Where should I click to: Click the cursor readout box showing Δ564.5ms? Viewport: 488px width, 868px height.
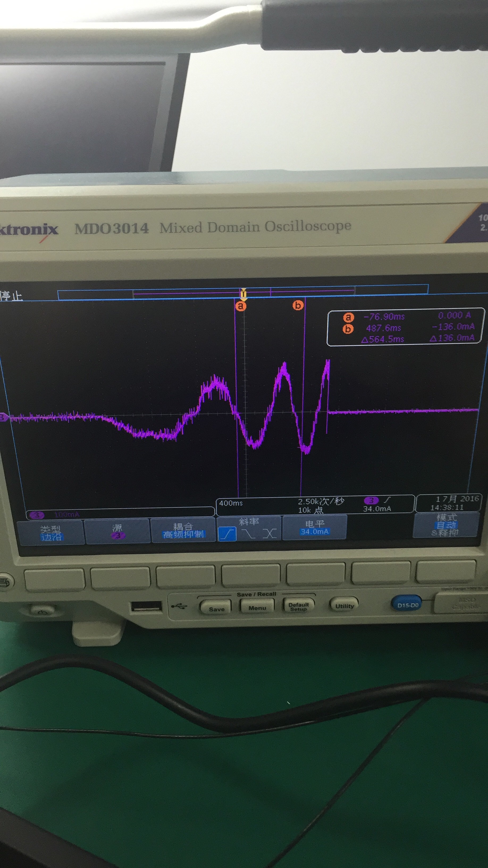click(406, 328)
